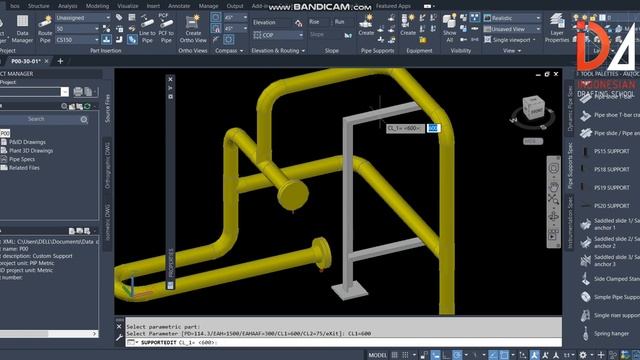Click the PCF to Pipe tool
Screen dimensions: 640x360
point(166,29)
